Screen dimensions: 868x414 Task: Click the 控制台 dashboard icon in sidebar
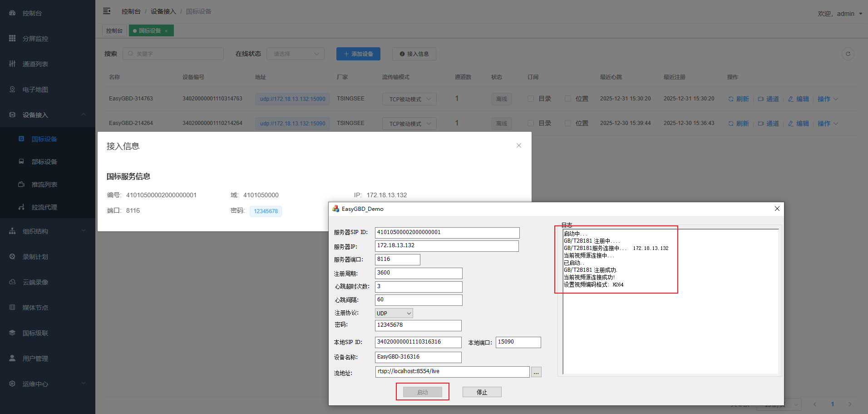[x=12, y=13]
